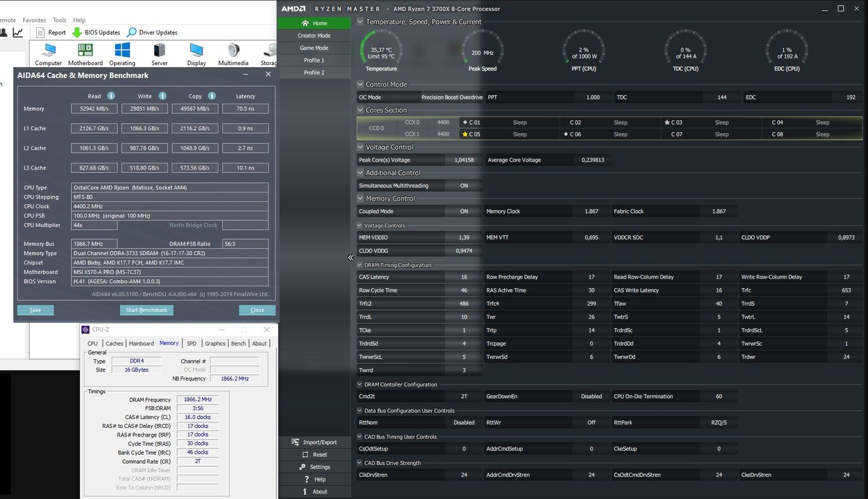The image size is (868, 499).
Task: Click the green BIOS Updates arrow icon
Action: (77, 32)
